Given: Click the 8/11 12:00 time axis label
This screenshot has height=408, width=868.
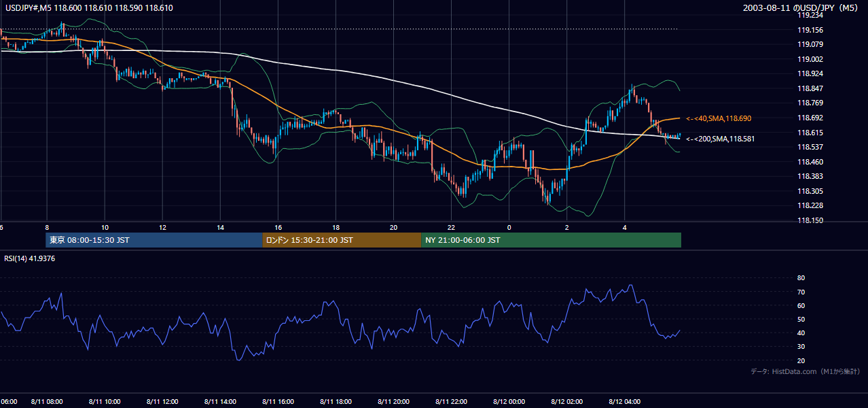Looking at the screenshot, I should (x=162, y=401).
